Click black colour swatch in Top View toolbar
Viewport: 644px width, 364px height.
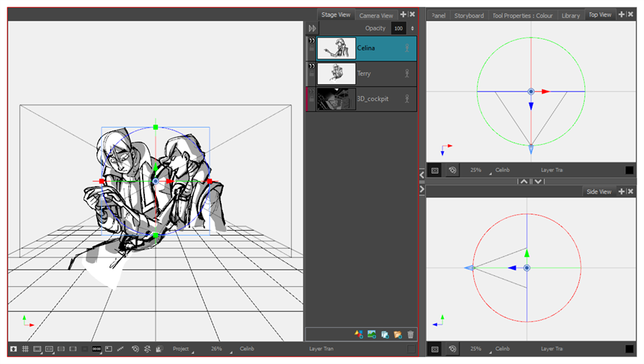tap(629, 170)
